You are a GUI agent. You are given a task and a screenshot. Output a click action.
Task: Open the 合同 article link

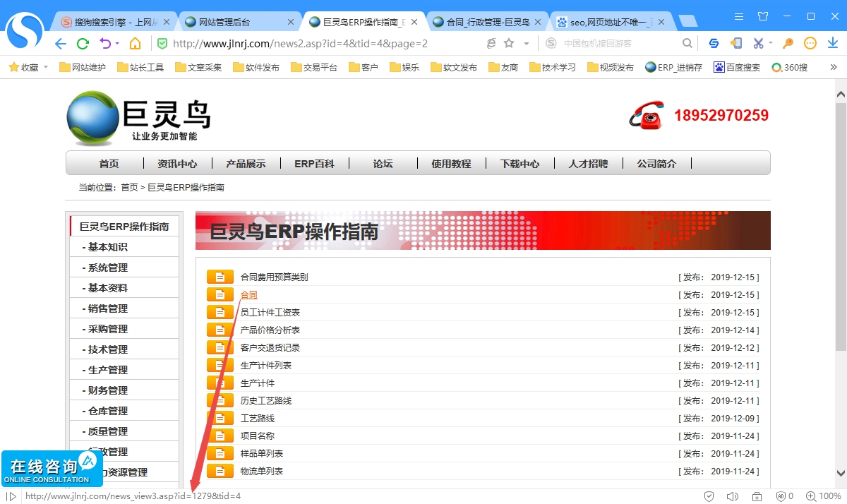pos(249,295)
